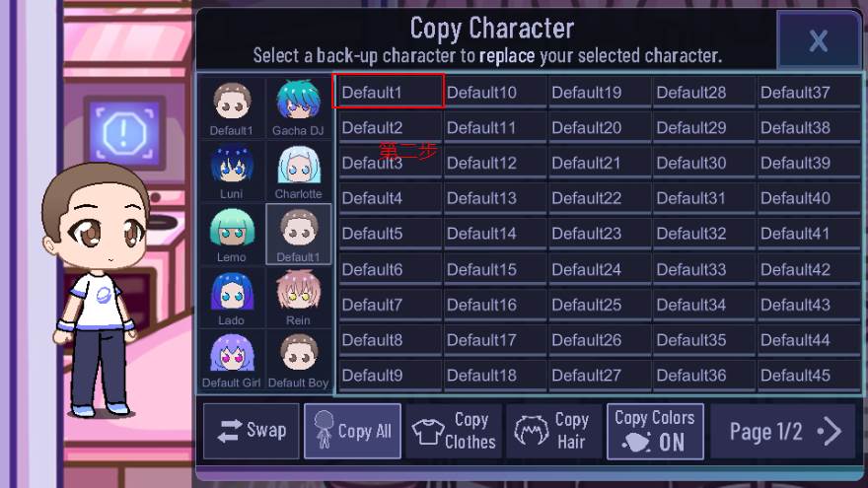Viewport: 868px width, 488px height.
Task: Select the Default10 back-up slot
Action: tap(495, 92)
